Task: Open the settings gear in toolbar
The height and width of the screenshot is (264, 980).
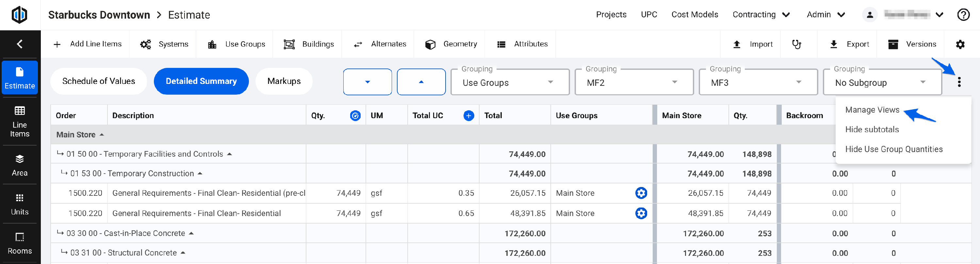Action: (x=960, y=44)
